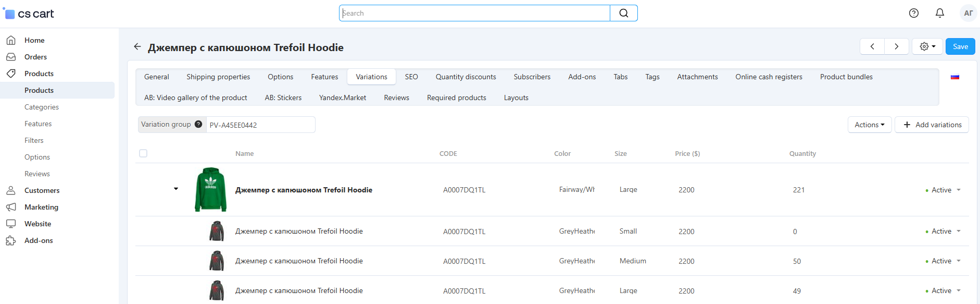Open the Online cash registers tab

(x=769, y=77)
